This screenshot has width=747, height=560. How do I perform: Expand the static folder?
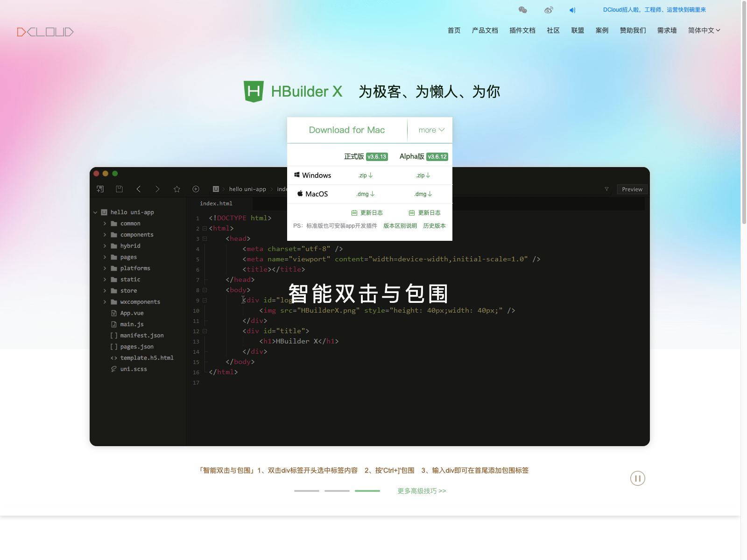105,280
